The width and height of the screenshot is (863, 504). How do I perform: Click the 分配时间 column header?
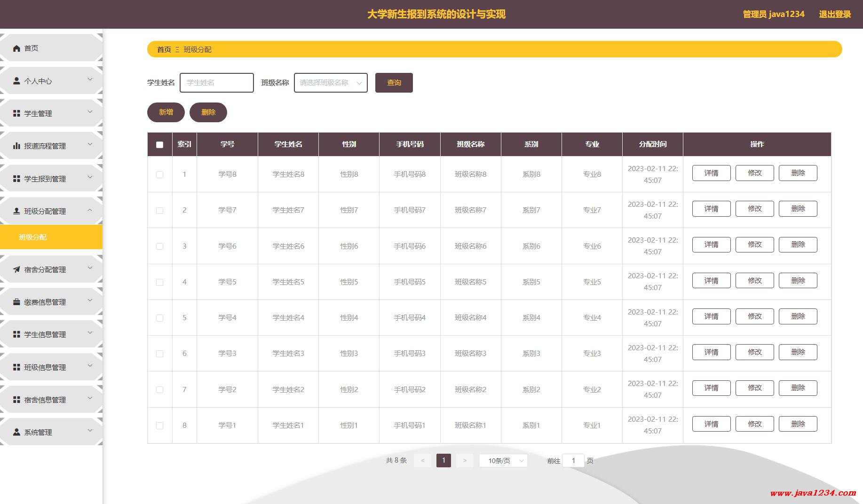point(653,144)
